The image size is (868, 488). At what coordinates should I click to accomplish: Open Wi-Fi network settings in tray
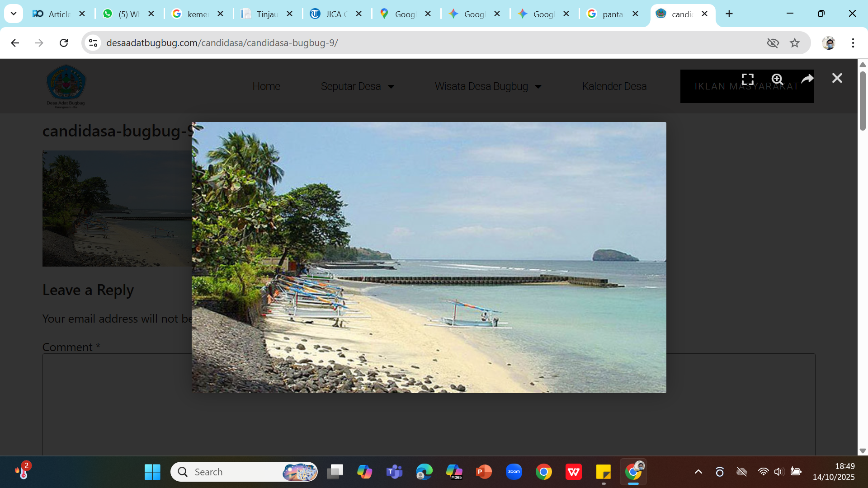click(763, 472)
